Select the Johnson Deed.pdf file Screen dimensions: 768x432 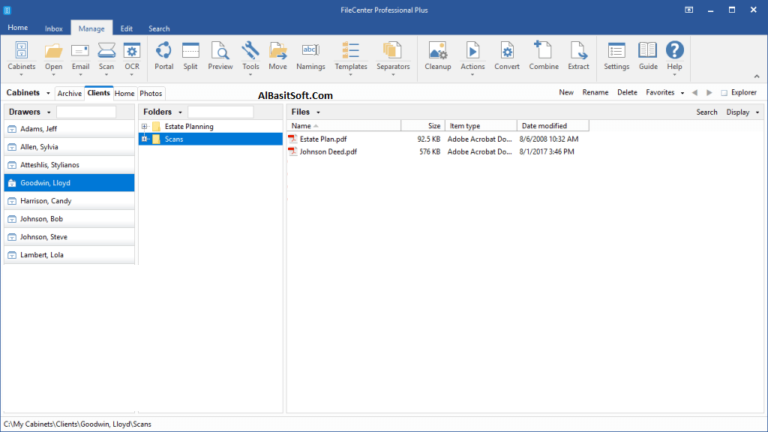tap(328, 152)
